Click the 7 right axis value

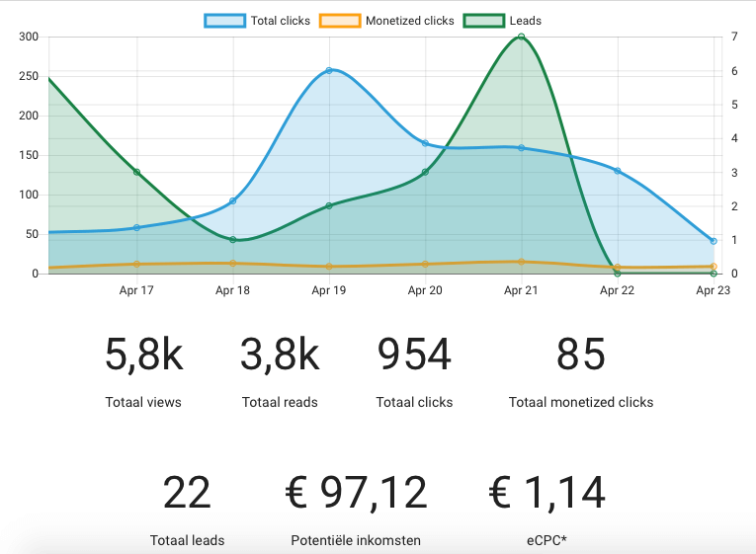[x=734, y=37]
